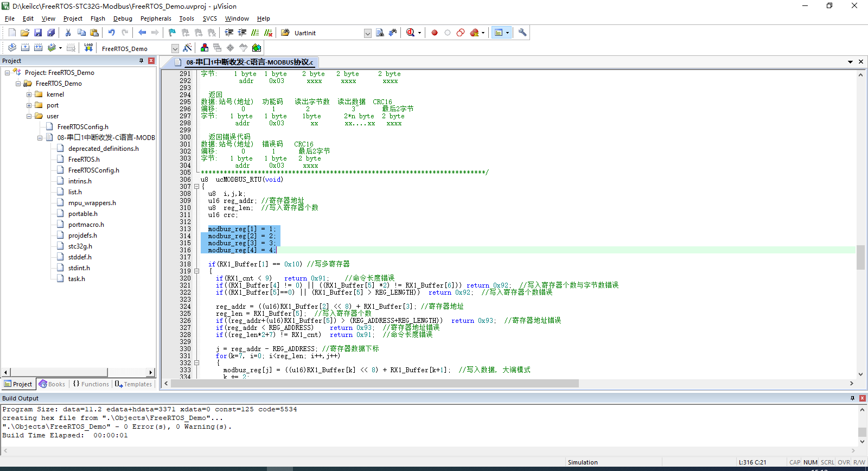Insert bookmark with the flag icon
868x471 pixels.
(x=172, y=33)
